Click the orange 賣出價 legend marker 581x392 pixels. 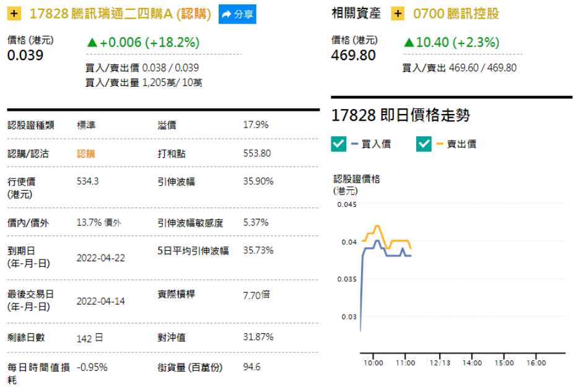pos(440,144)
